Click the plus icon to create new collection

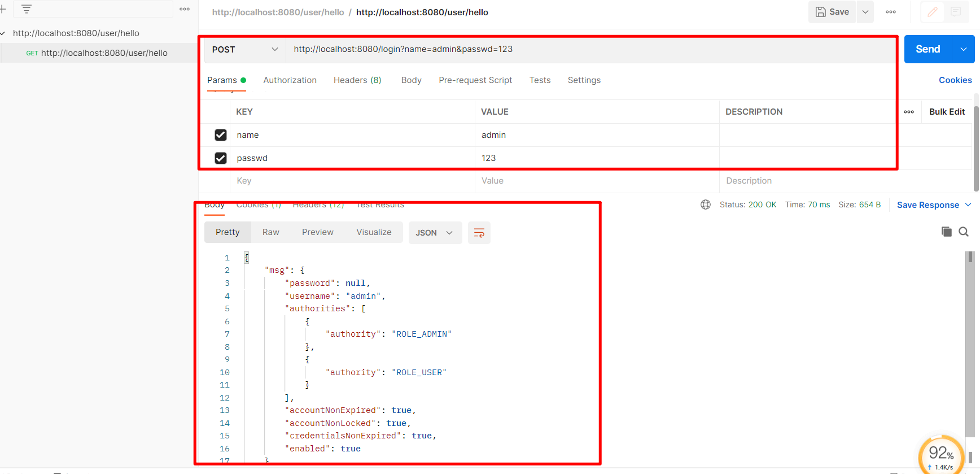[3, 9]
